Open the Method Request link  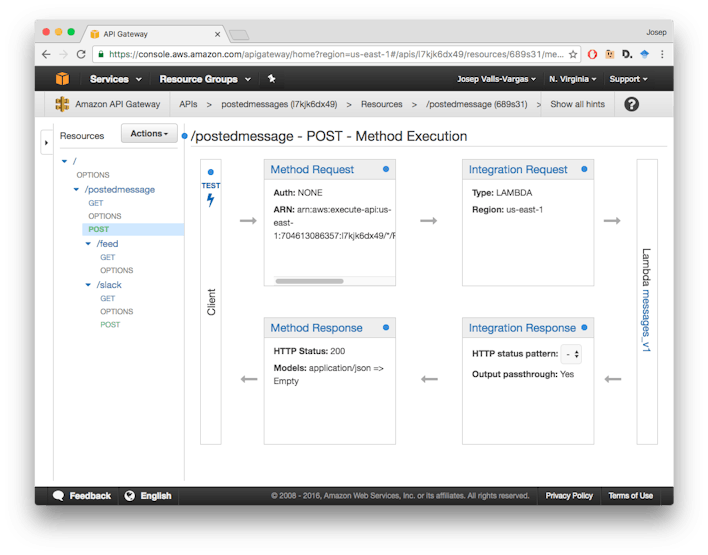click(x=312, y=169)
